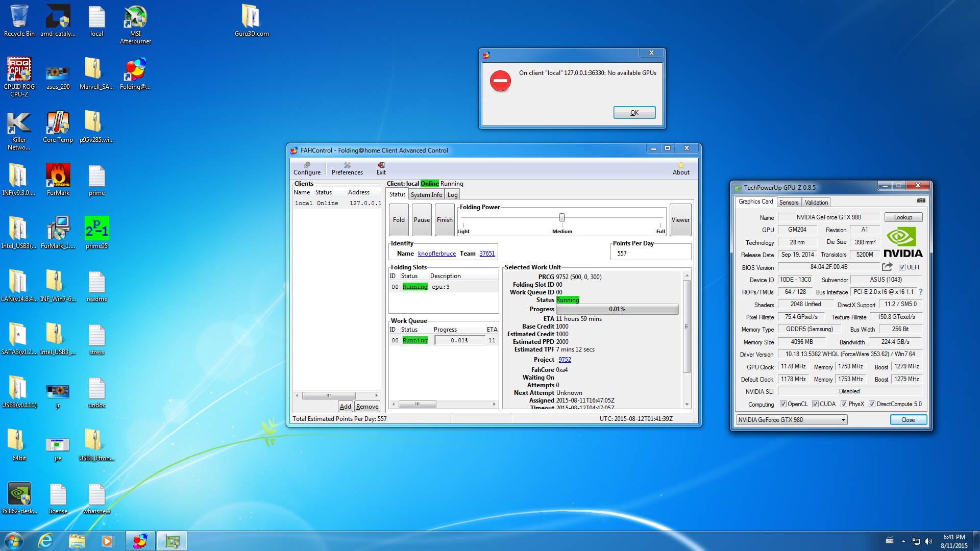
Task: Open the MSI Afterburner desktop shortcut
Action: click(135, 24)
